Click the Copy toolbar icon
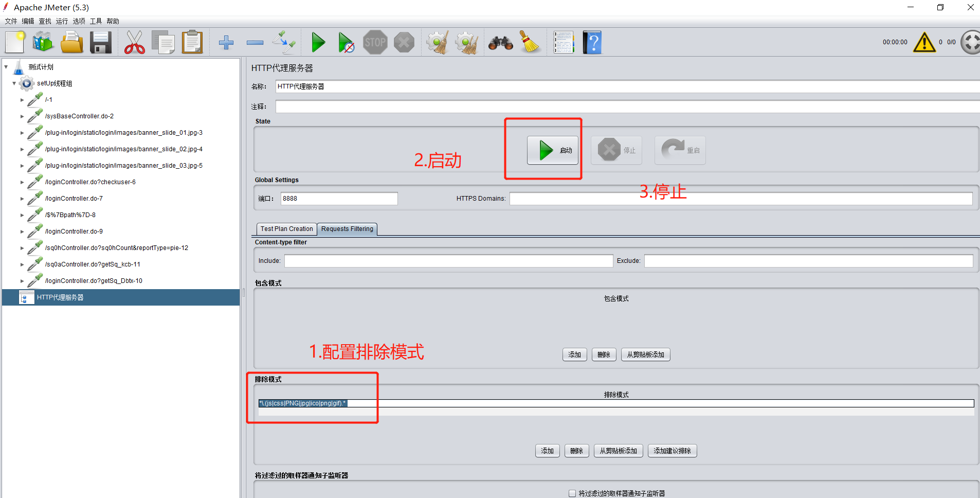Screen dimensions: 980x498 pyautogui.click(x=164, y=42)
